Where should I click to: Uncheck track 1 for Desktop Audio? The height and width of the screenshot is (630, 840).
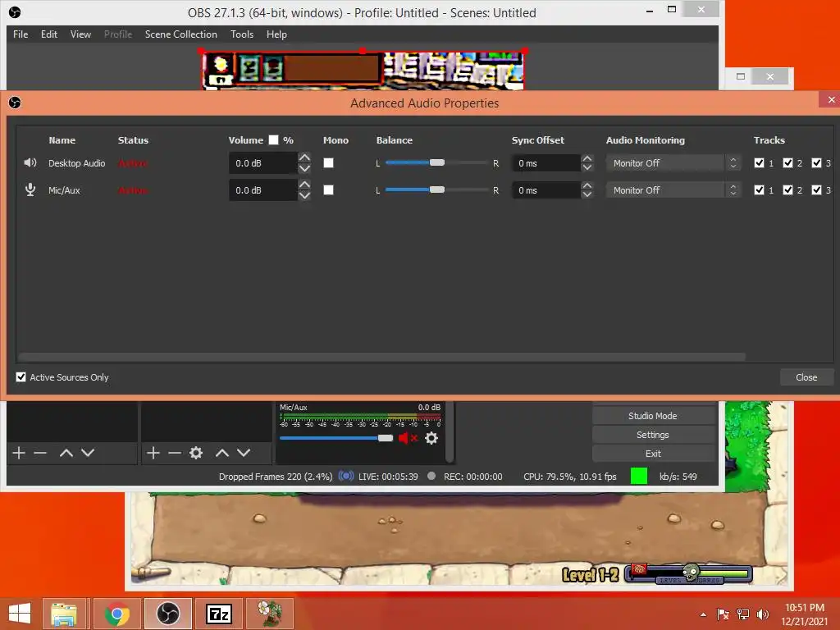click(759, 163)
